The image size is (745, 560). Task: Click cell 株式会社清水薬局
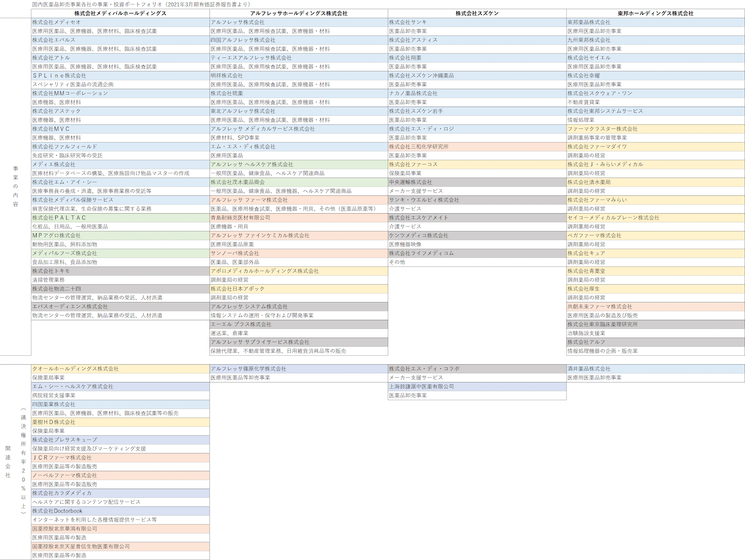click(656, 182)
